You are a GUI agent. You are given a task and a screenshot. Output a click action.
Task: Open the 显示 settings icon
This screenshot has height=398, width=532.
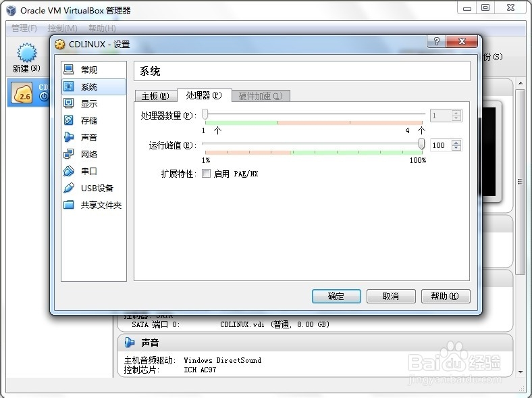pos(69,103)
